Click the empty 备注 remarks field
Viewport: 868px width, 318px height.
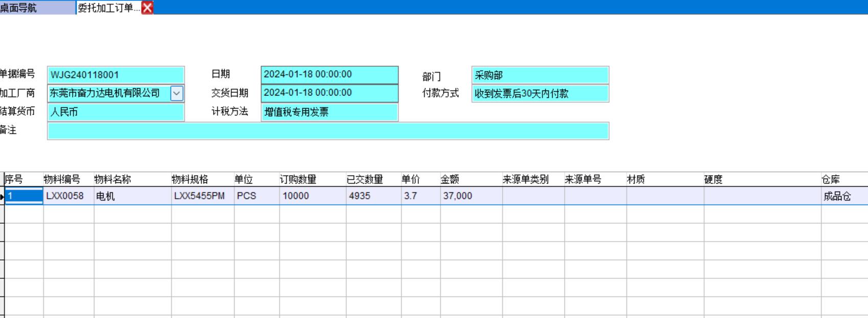pos(328,131)
